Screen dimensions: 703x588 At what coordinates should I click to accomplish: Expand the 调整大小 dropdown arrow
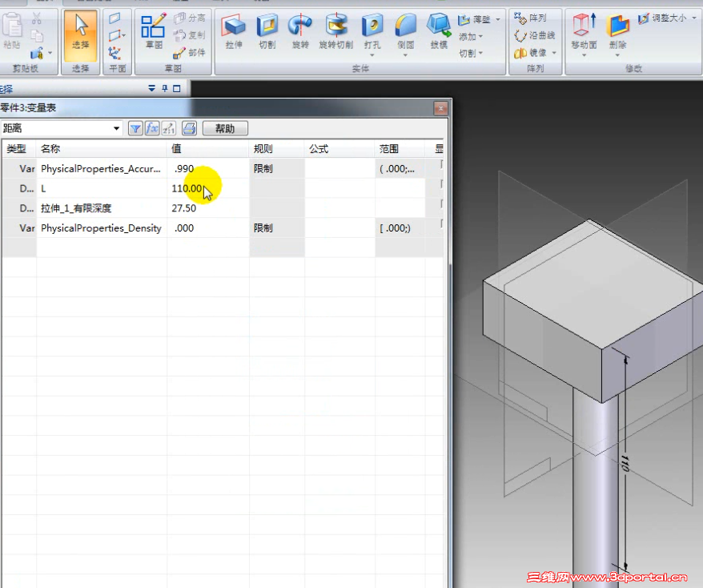point(694,18)
